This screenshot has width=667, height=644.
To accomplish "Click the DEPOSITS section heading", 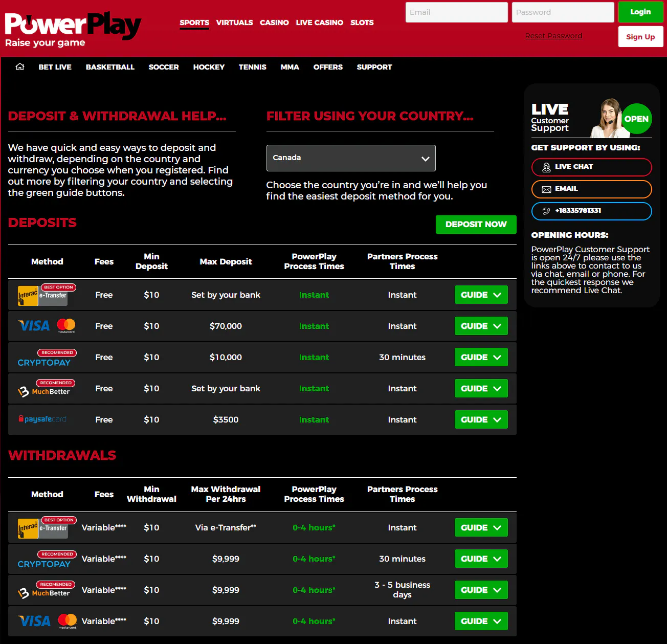I will [42, 223].
